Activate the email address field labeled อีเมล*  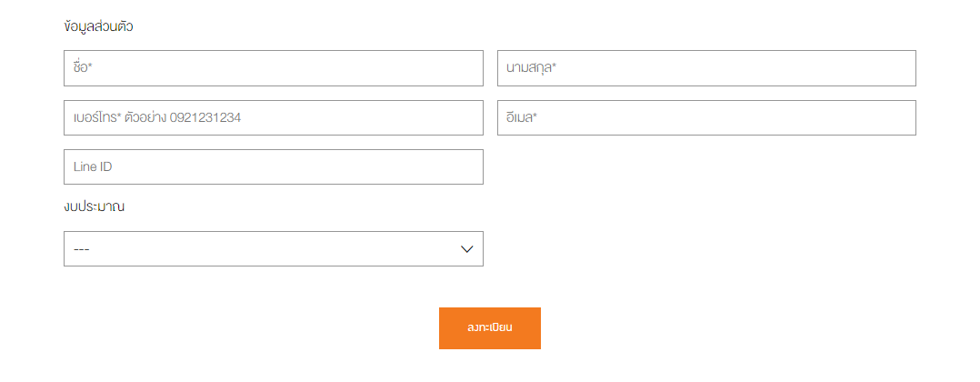706,117
